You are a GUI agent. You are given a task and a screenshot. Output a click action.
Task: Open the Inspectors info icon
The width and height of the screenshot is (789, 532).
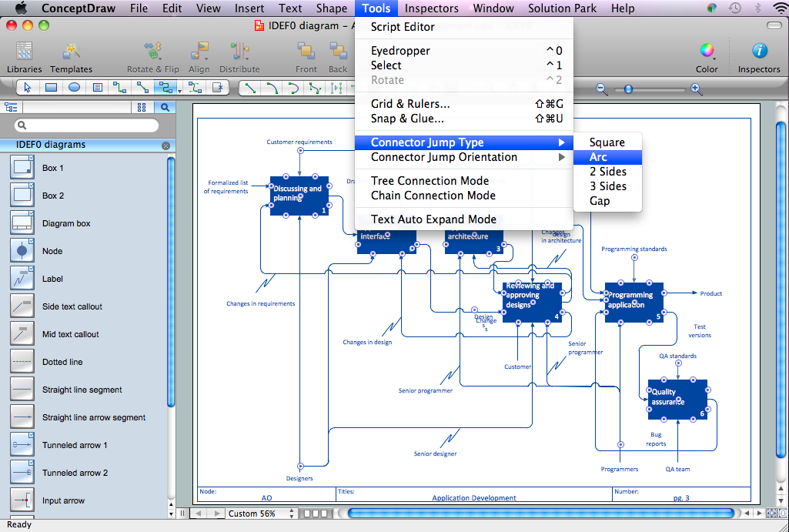click(x=759, y=52)
